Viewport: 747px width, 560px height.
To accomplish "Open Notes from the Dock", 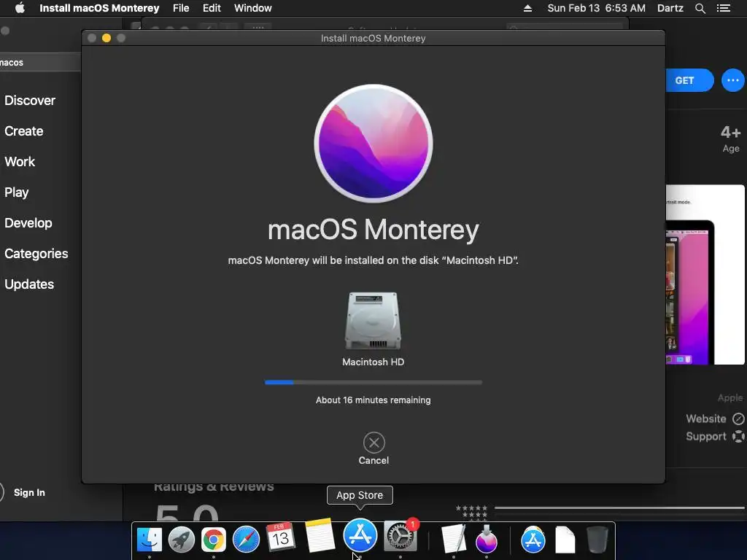I will (x=320, y=535).
